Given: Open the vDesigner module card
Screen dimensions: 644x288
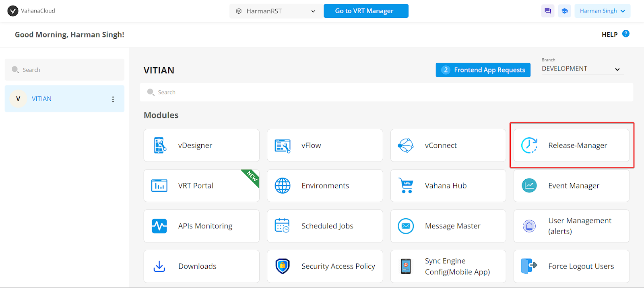Looking at the screenshot, I should (202, 145).
